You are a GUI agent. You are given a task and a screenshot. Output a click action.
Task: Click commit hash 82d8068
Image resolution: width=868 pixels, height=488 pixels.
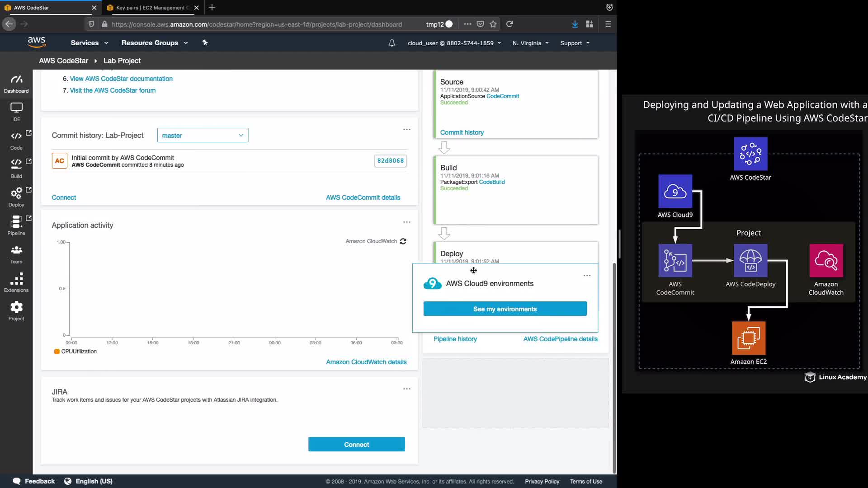[390, 161]
